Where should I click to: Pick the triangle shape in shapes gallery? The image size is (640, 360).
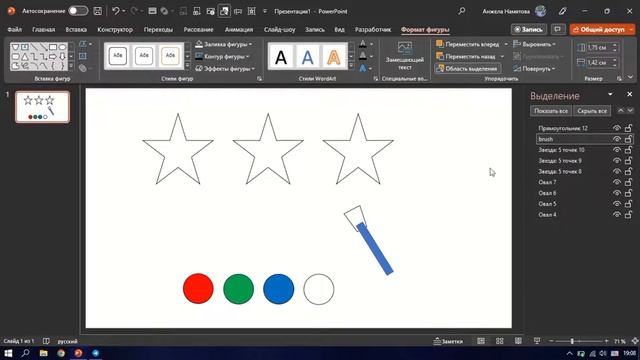click(x=25, y=56)
